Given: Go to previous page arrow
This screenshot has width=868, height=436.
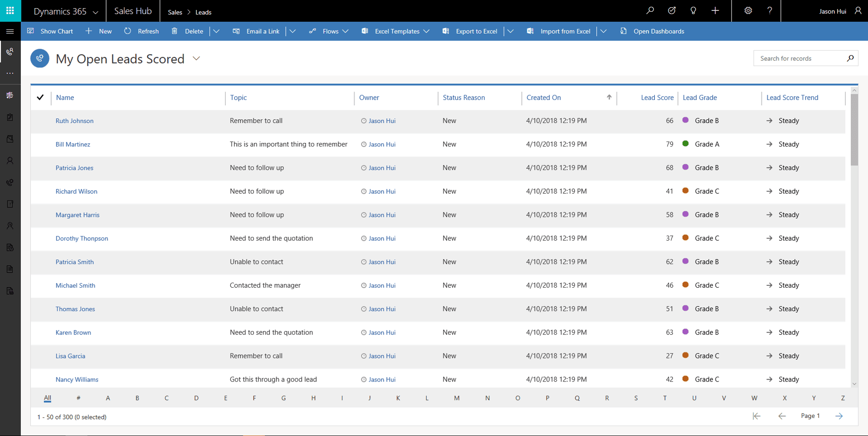Looking at the screenshot, I should [x=782, y=416].
